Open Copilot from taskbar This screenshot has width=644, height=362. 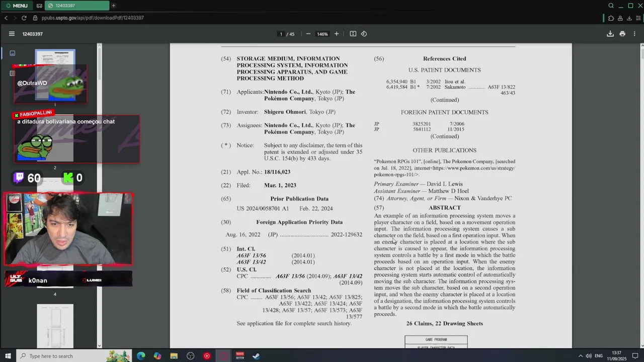[157, 356]
